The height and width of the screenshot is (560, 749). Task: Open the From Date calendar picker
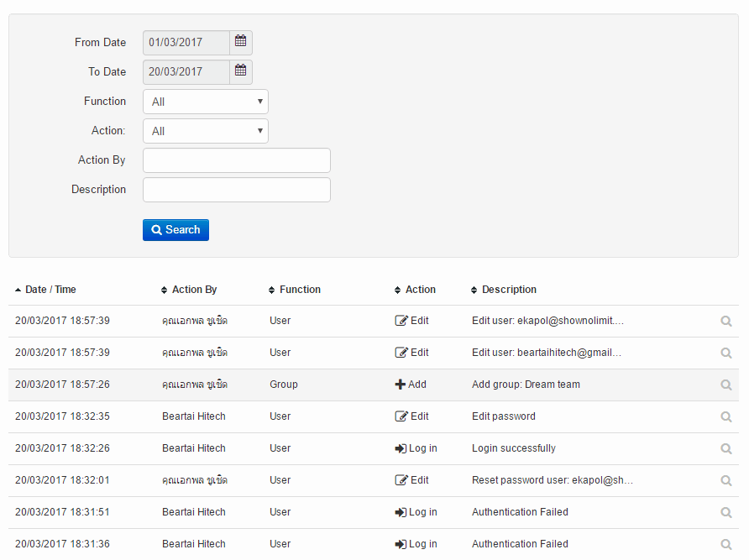[x=241, y=42]
